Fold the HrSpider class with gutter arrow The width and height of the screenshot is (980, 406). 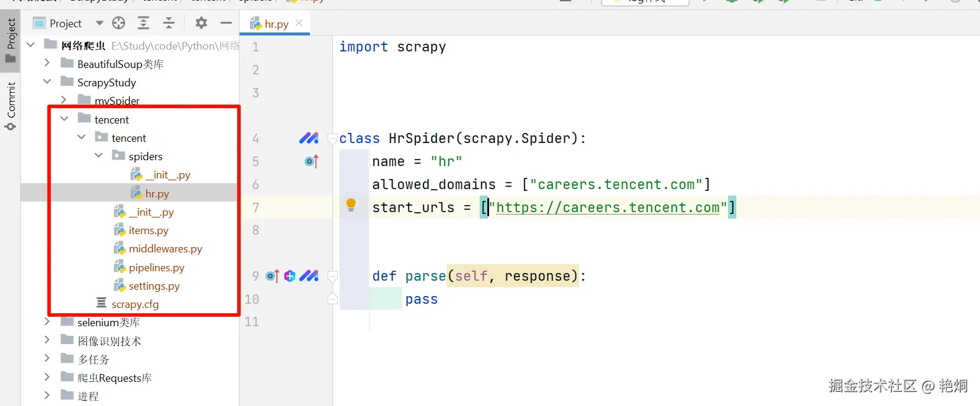click(332, 138)
